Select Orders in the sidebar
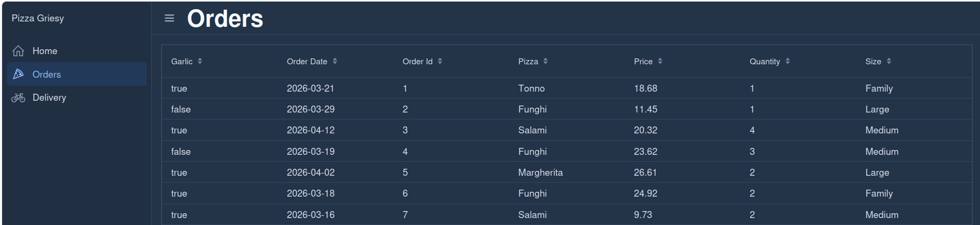Image resolution: width=980 pixels, height=225 pixels. (47, 74)
